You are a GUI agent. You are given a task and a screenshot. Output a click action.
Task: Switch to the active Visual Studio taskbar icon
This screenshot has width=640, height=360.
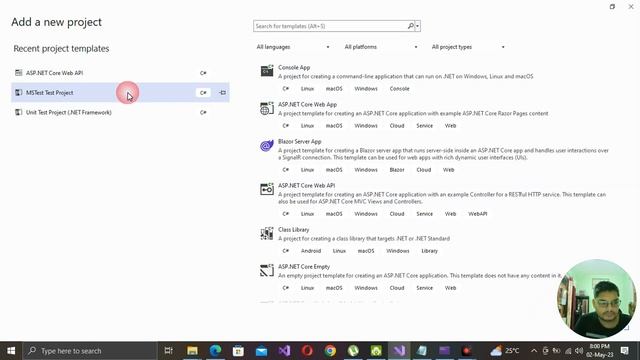(x=399, y=351)
